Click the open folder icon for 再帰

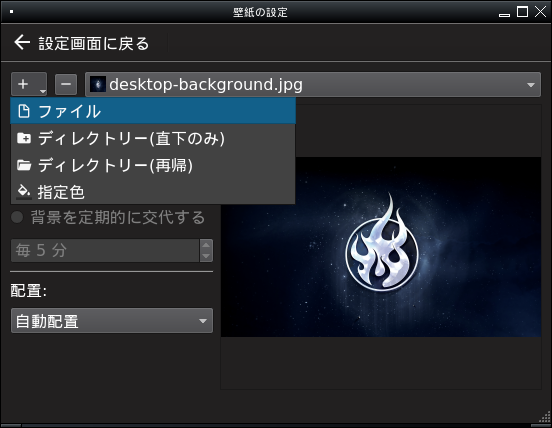pyautogui.click(x=24, y=165)
